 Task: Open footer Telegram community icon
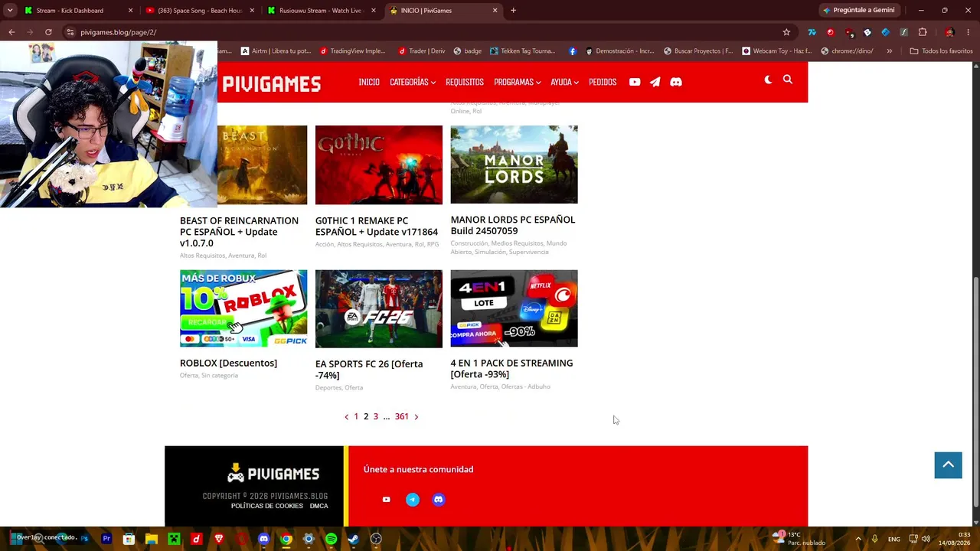click(413, 500)
